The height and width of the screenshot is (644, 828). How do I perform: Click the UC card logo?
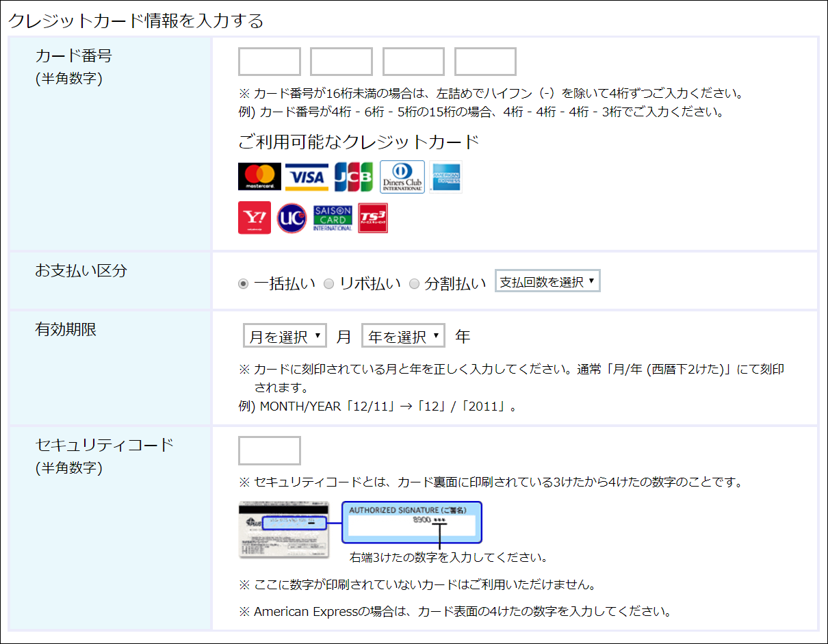pyautogui.click(x=292, y=218)
